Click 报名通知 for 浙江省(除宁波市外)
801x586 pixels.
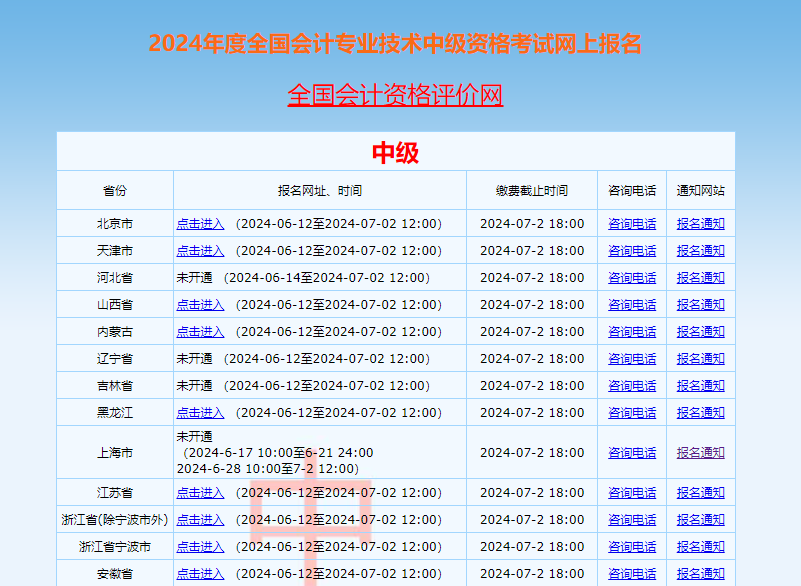tap(700, 519)
